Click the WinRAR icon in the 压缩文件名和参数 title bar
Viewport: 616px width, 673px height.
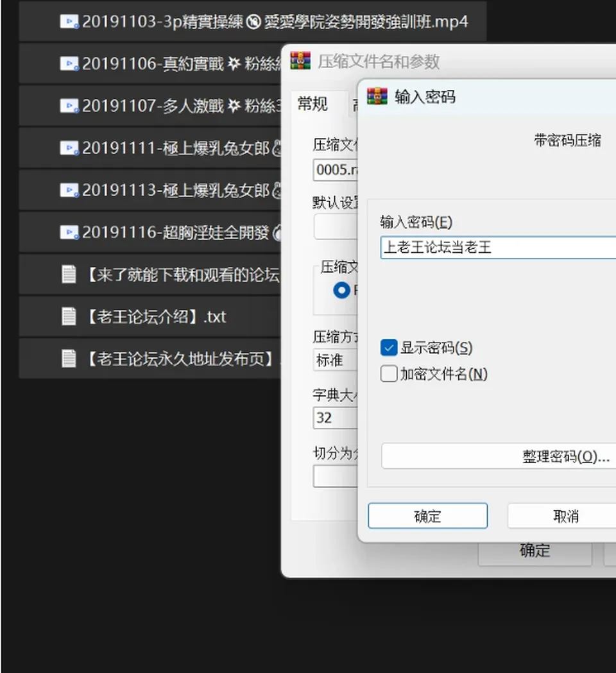point(300,61)
